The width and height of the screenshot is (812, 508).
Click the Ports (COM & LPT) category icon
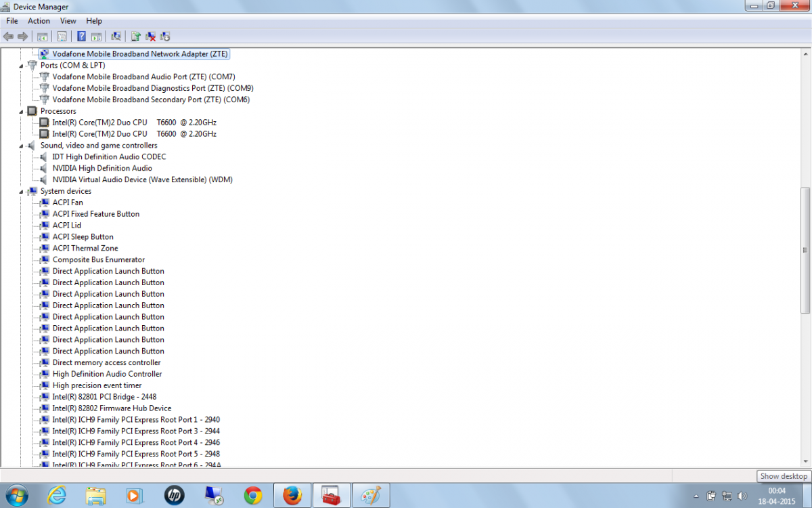[32, 65]
